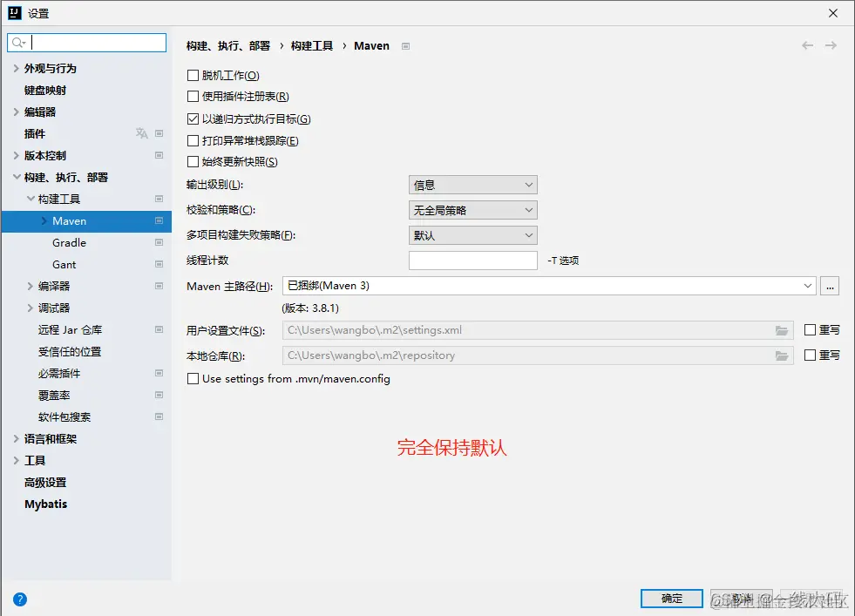Go back with the left arrow icon
Viewport: 855px width, 616px height.
(808, 46)
